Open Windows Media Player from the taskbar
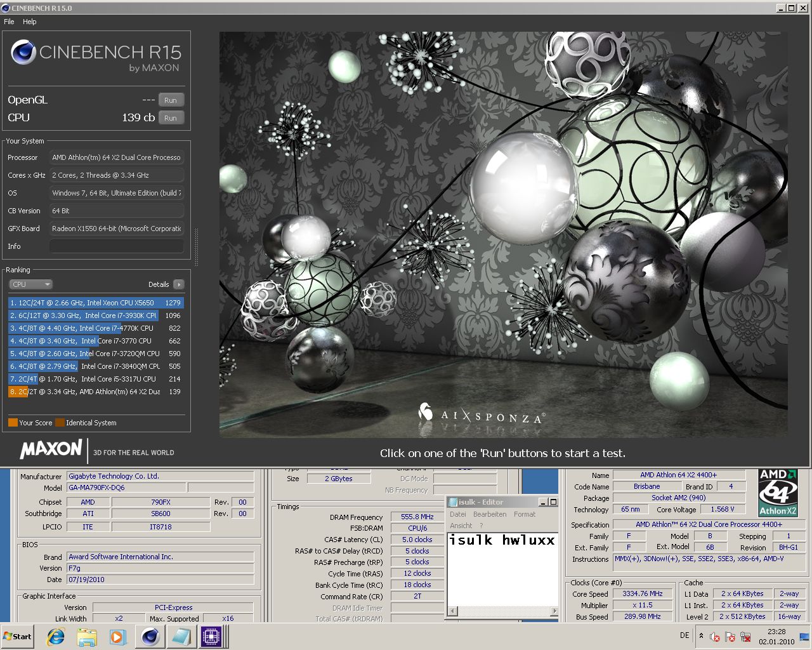Image resolution: width=812 pixels, height=650 pixels. [x=117, y=637]
